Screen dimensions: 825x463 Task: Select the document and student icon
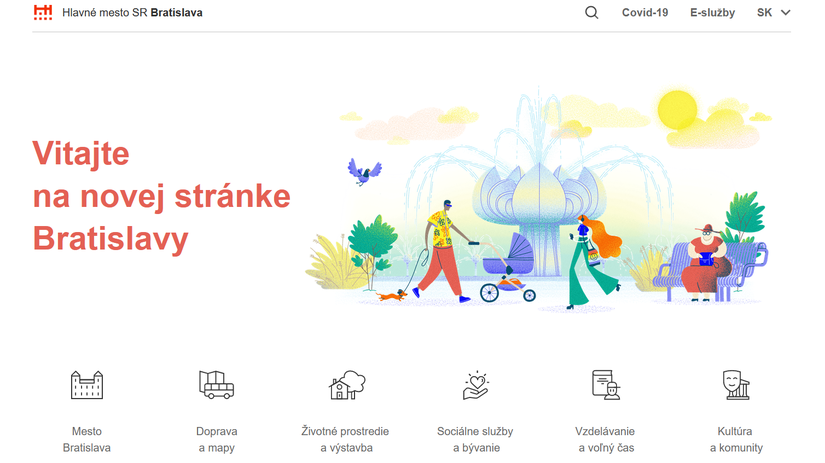point(606,385)
